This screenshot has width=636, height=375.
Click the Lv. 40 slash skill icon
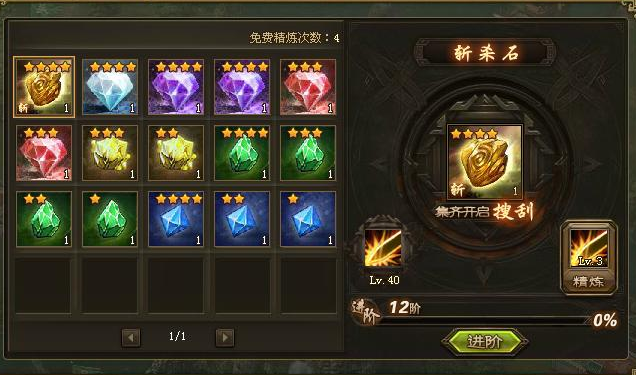(x=383, y=248)
